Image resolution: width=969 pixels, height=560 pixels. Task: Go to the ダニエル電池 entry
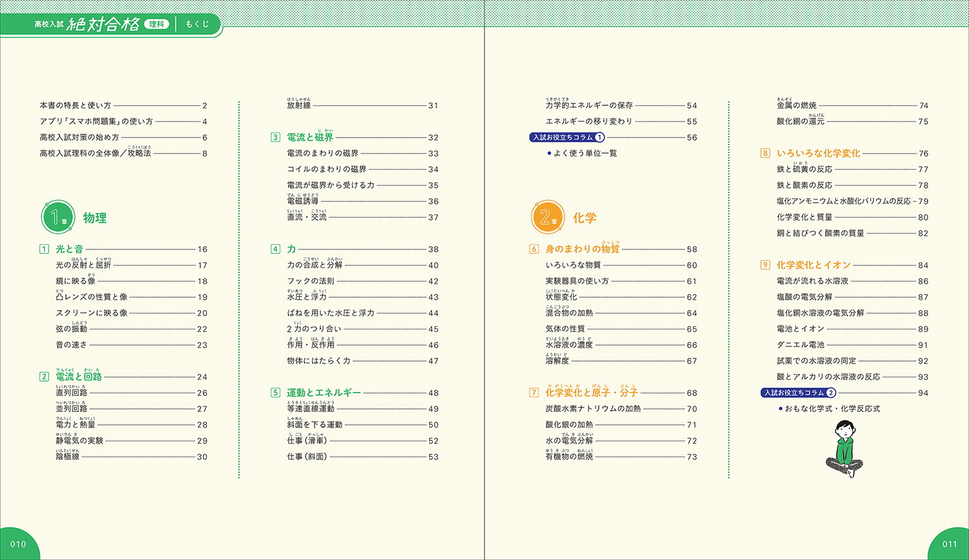pos(800,345)
